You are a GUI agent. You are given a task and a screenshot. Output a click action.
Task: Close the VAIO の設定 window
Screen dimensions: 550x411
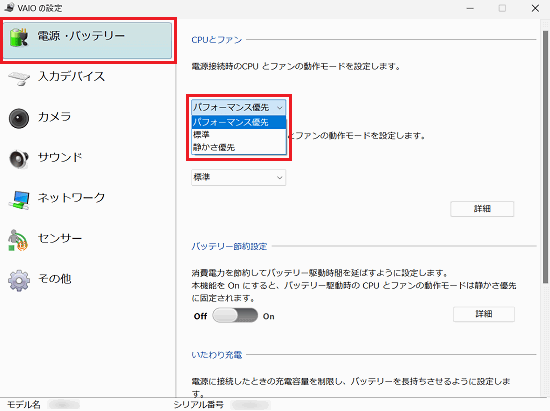click(535, 8)
